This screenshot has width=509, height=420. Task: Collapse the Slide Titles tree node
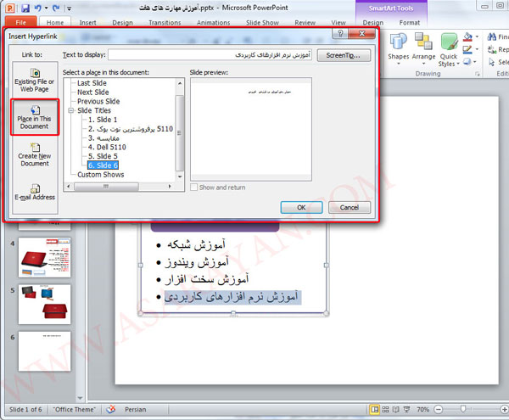coord(71,111)
